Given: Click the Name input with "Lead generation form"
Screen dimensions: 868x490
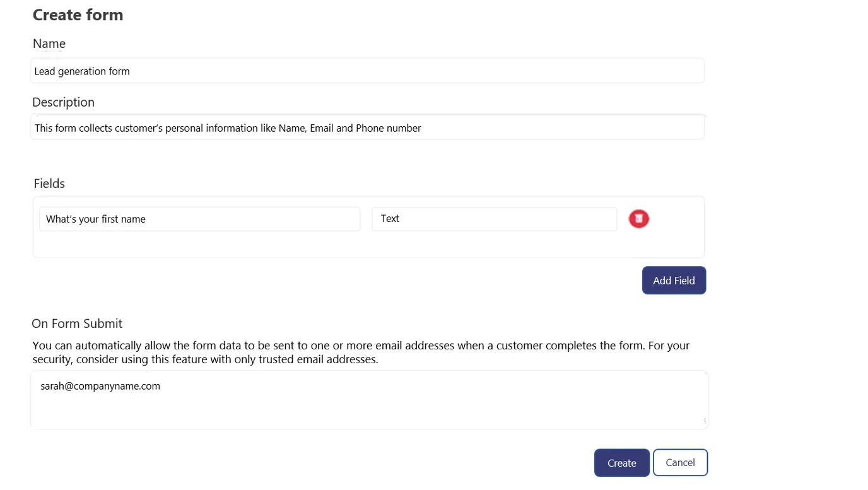Looking at the screenshot, I should [367, 71].
